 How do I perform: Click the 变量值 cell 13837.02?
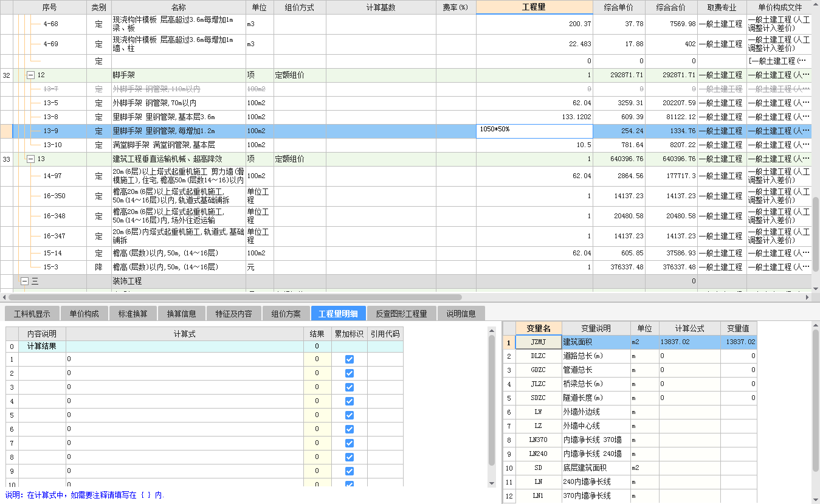[x=739, y=342]
